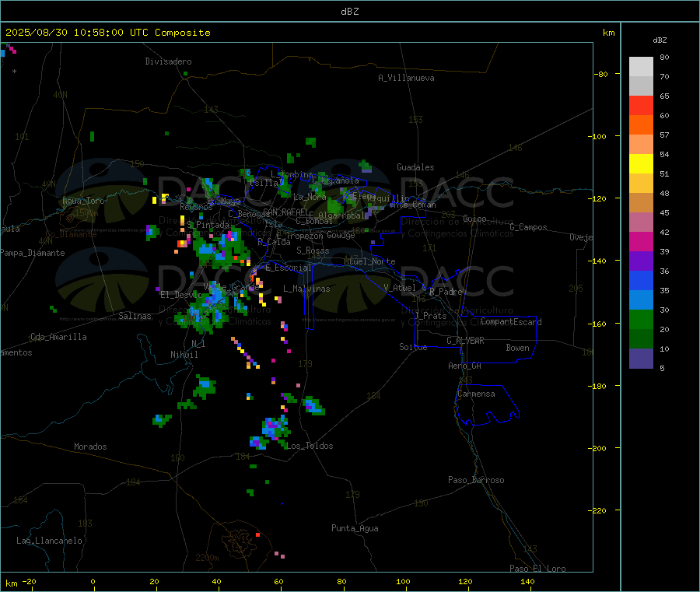Click the 'Lag.Llancanelo' map label

(49, 541)
